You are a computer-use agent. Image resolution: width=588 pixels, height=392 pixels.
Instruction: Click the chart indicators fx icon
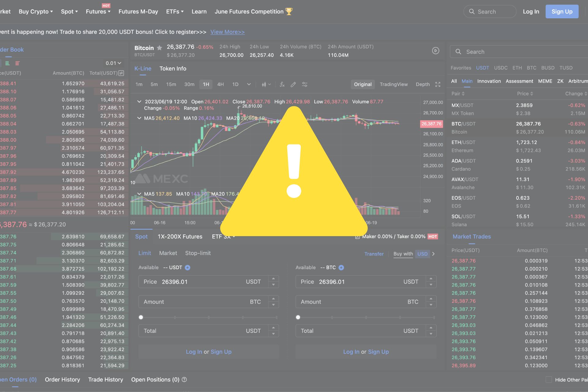click(x=282, y=84)
